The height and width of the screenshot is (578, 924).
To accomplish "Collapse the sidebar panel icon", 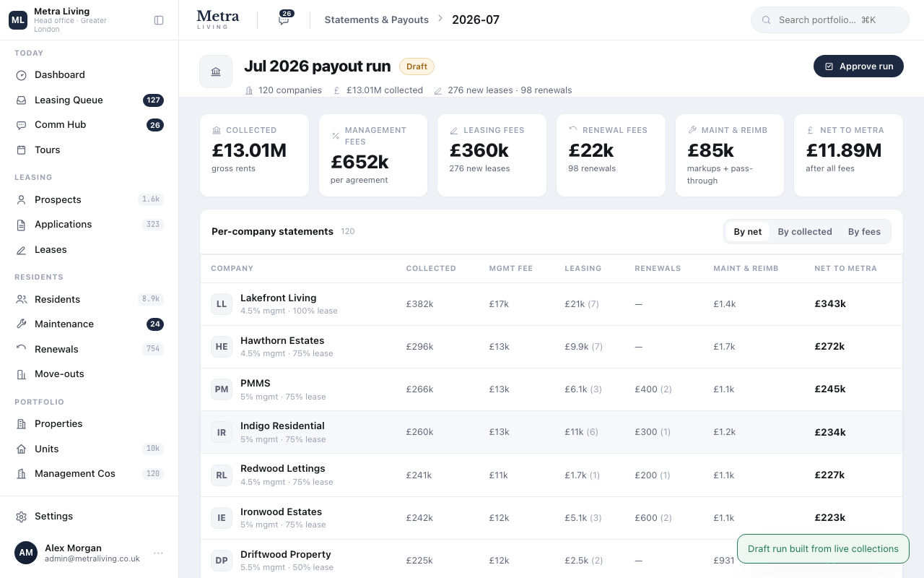I will (159, 20).
